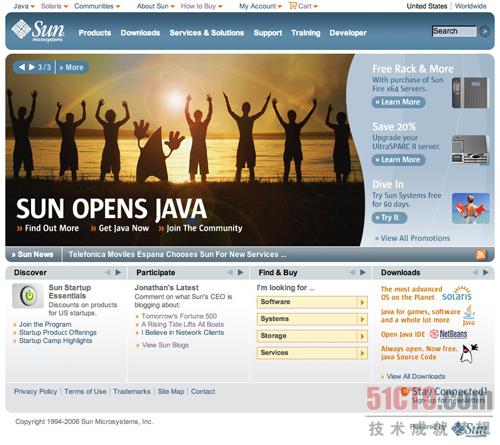Open the Downloads nav item
Viewport: 500px width, 445px height.
(140, 33)
